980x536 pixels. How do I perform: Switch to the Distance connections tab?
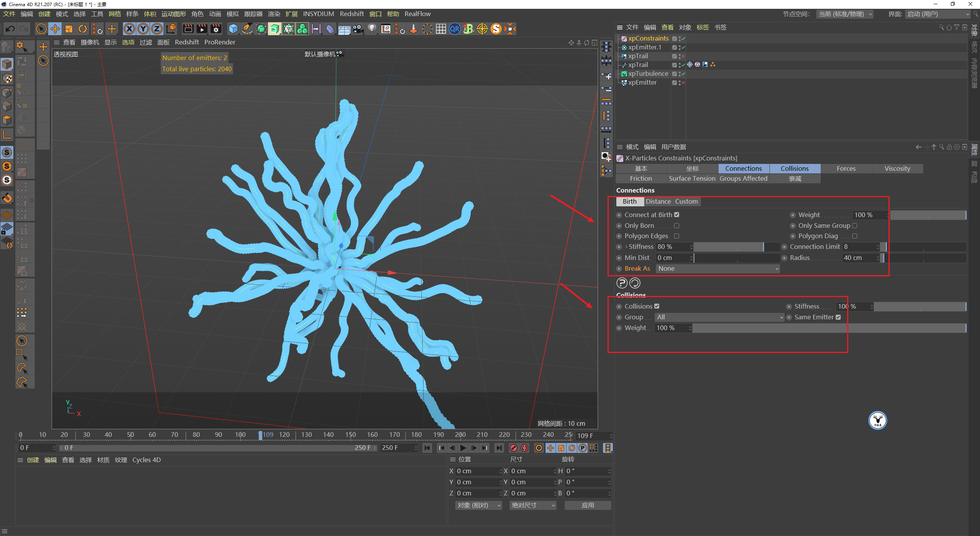point(658,201)
